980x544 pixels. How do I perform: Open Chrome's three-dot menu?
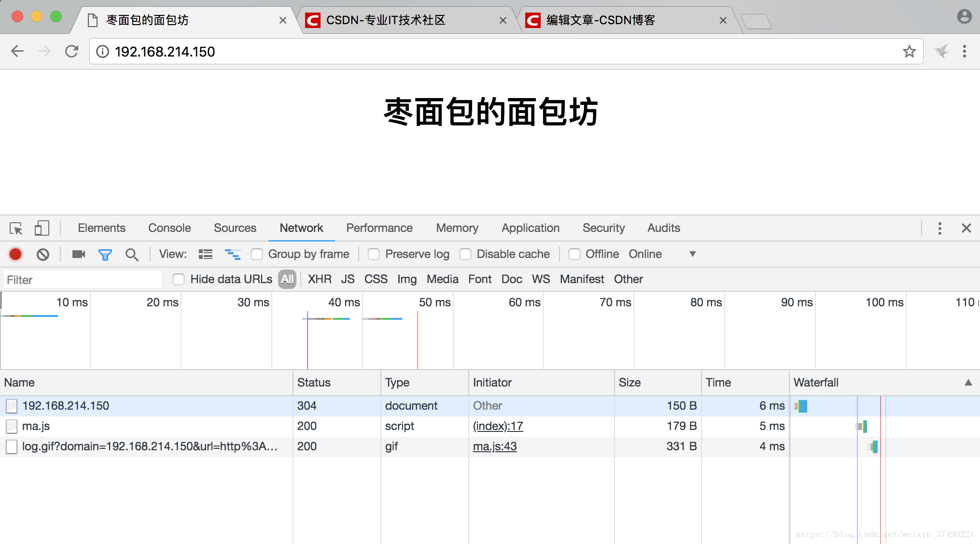coord(964,51)
